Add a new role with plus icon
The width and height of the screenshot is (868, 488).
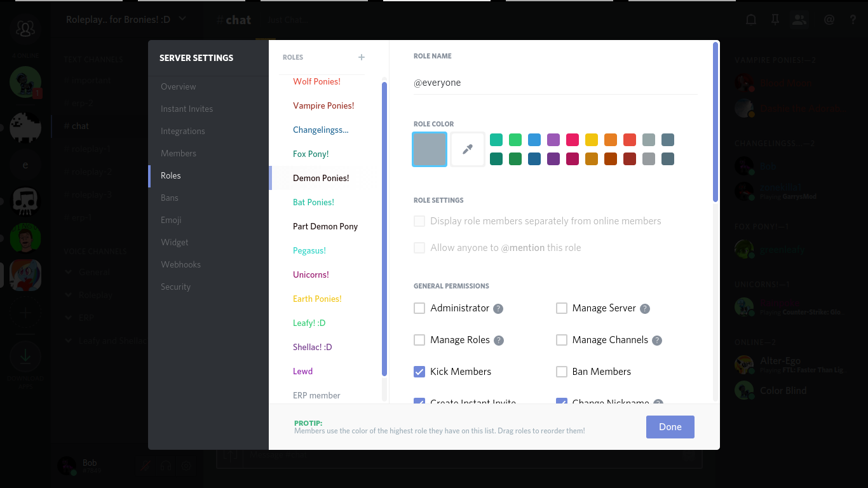coord(362,57)
